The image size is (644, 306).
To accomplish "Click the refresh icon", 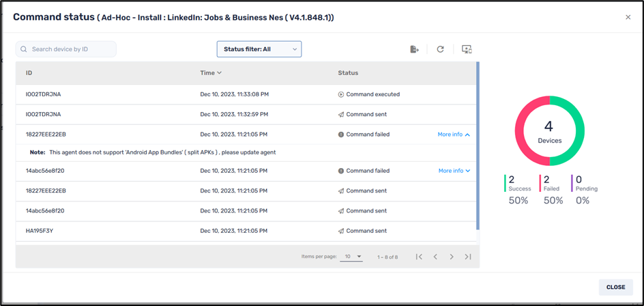I will click(441, 49).
